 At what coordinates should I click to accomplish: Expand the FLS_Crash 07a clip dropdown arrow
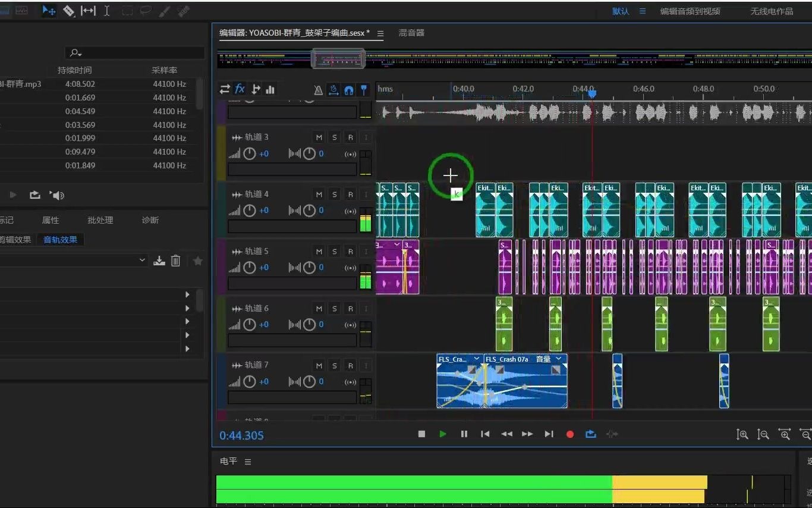point(558,359)
